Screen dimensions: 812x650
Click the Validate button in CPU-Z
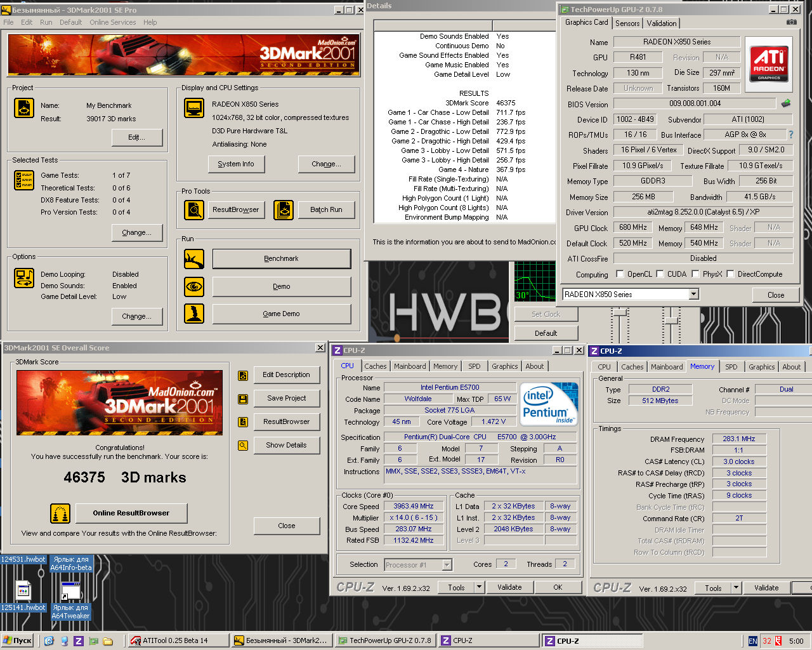coord(509,587)
